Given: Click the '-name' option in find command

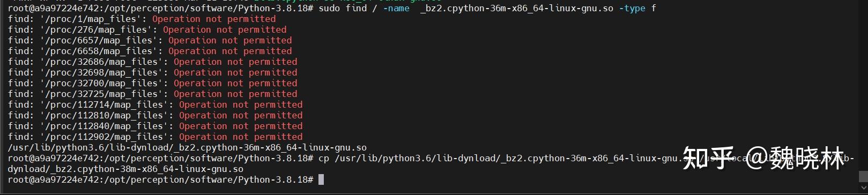Looking at the screenshot, I should (x=396, y=8).
